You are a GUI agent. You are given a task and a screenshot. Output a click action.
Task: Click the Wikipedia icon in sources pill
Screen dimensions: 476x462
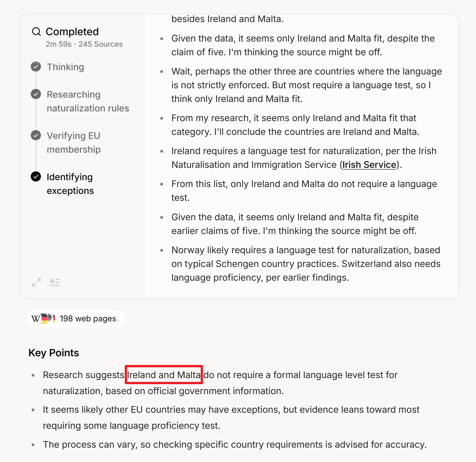pos(36,319)
